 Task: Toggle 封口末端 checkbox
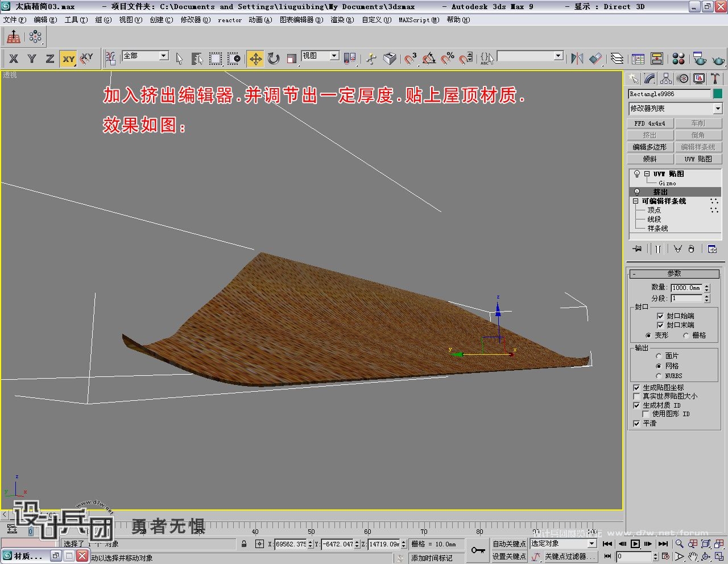[660, 325]
